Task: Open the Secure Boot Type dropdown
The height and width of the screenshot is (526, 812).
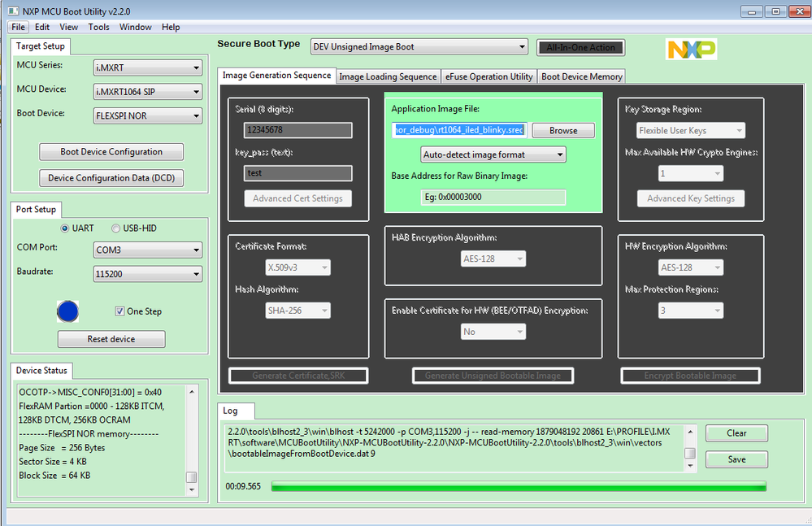Action: 419,46
